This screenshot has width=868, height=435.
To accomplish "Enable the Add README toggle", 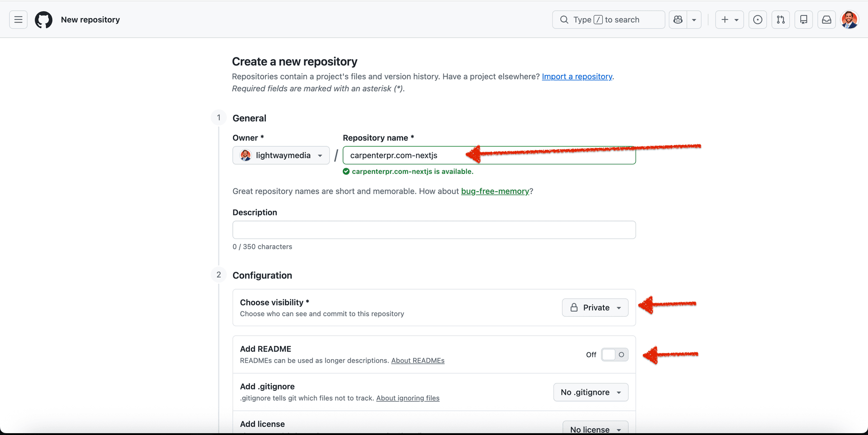I will (x=614, y=355).
